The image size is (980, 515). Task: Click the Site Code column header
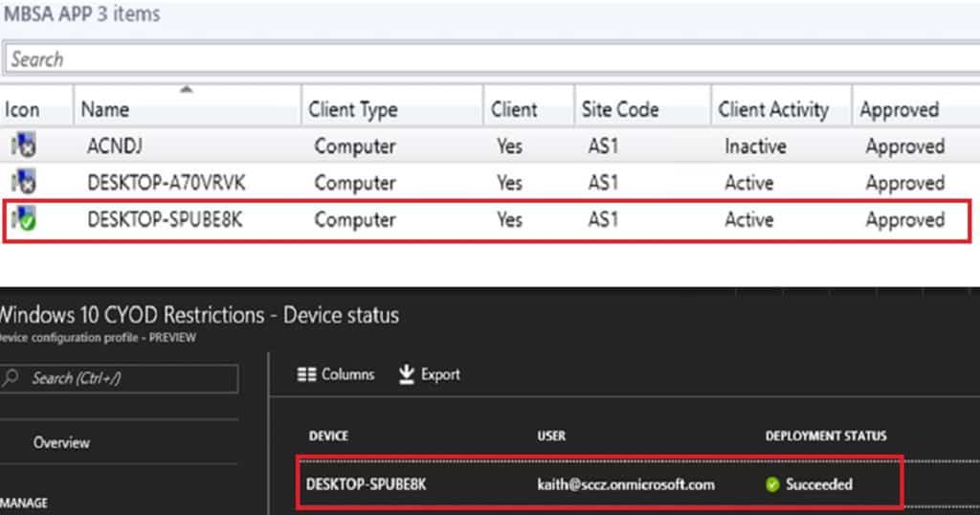pyautogui.click(x=619, y=110)
